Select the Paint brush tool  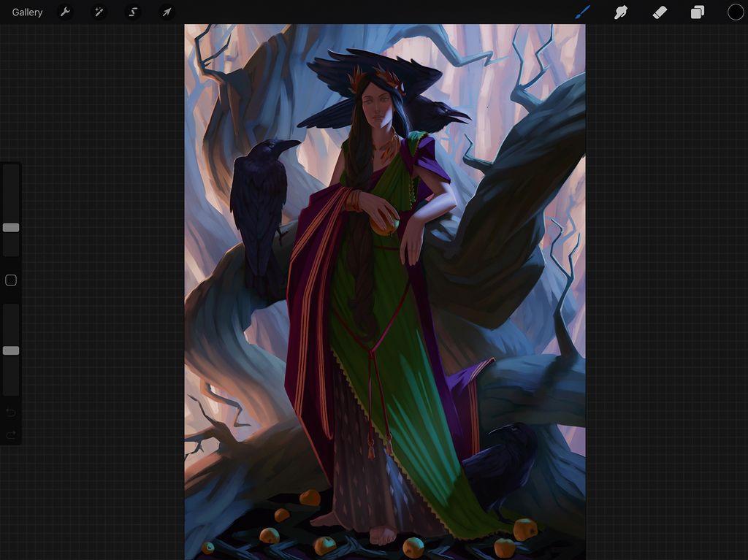point(582,12)
